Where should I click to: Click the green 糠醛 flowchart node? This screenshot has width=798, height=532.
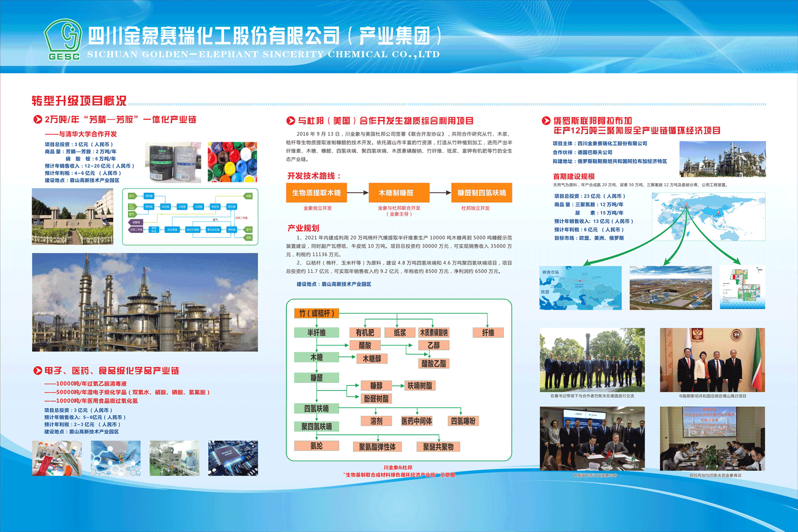(x=317, y=378)
